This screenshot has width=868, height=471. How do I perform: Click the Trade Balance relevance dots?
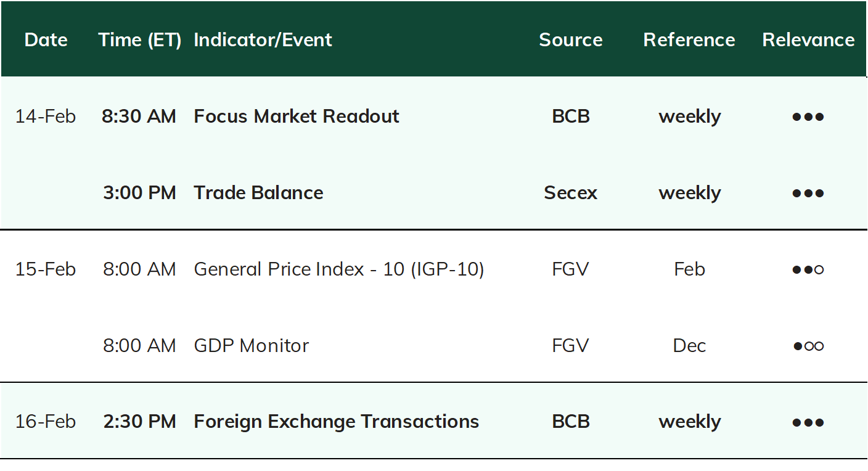point(808,193)
